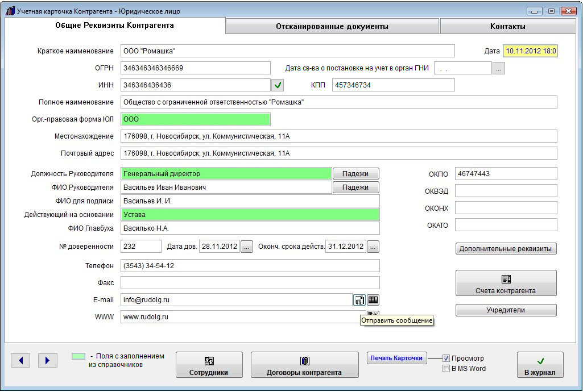Click into the Факс input field
This screenshot has width=583, height=392.
pyautogui.click(x=250, y=282)
